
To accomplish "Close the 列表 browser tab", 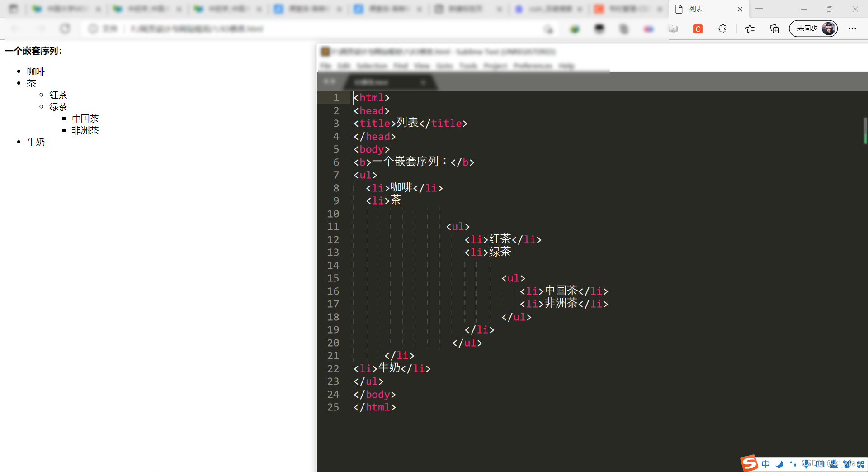I will click(740, 9).
